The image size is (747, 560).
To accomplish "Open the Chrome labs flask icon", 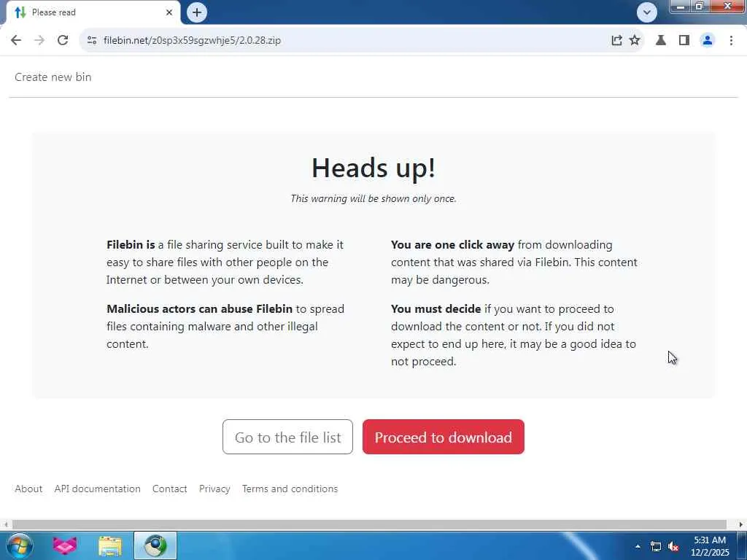I will pyautogui.click(x=661, y=41).
